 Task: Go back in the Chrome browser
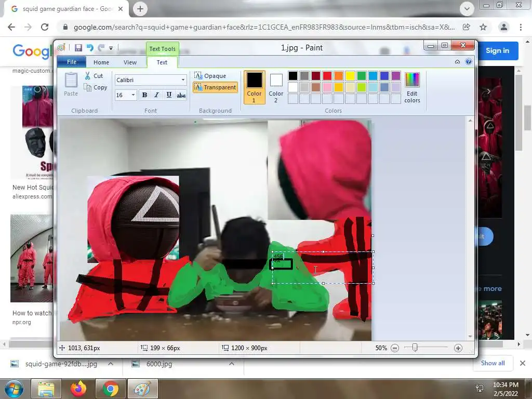[x=11, y=27]
